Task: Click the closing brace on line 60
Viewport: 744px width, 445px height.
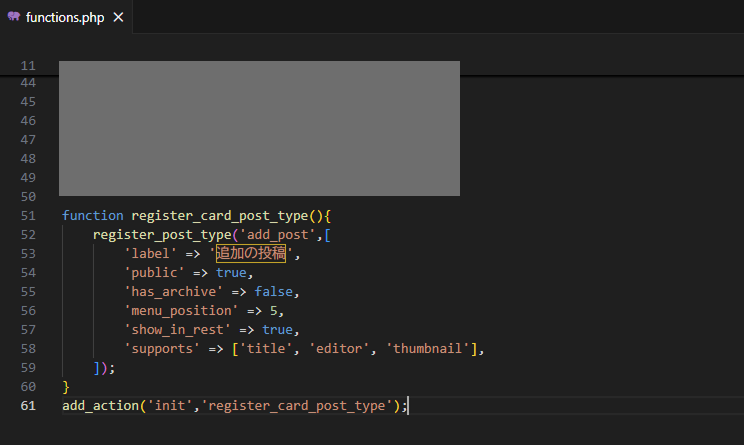Action: pos(66,386)
